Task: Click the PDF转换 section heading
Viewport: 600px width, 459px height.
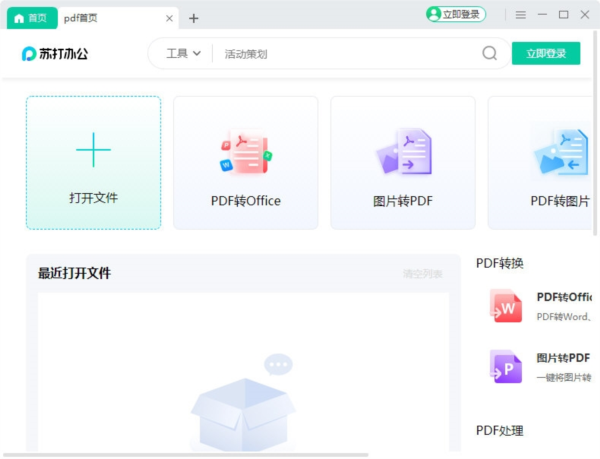Action: 499,263
